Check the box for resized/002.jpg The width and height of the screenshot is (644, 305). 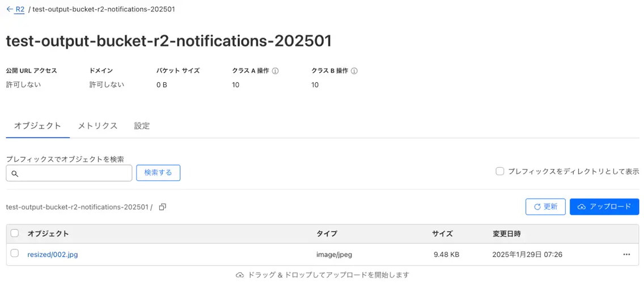point(15,253)
